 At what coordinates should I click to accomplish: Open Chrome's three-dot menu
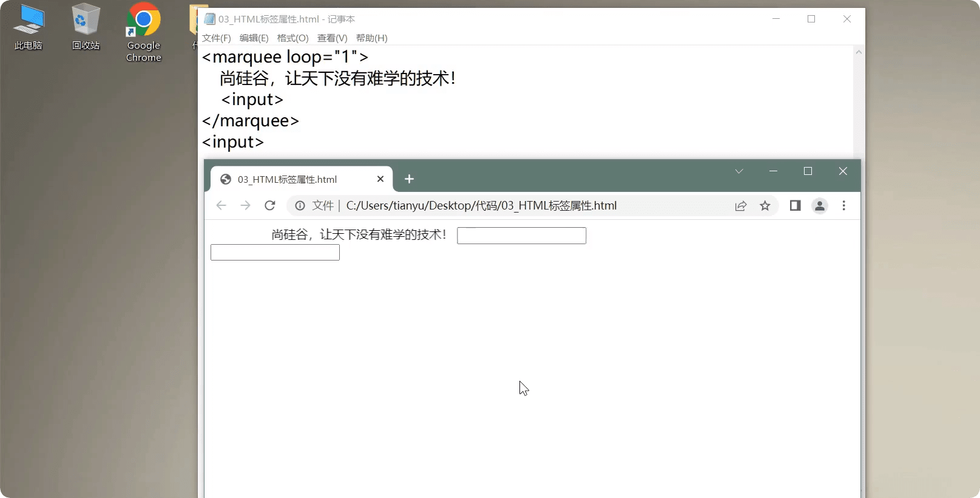(x=843, y=206)
